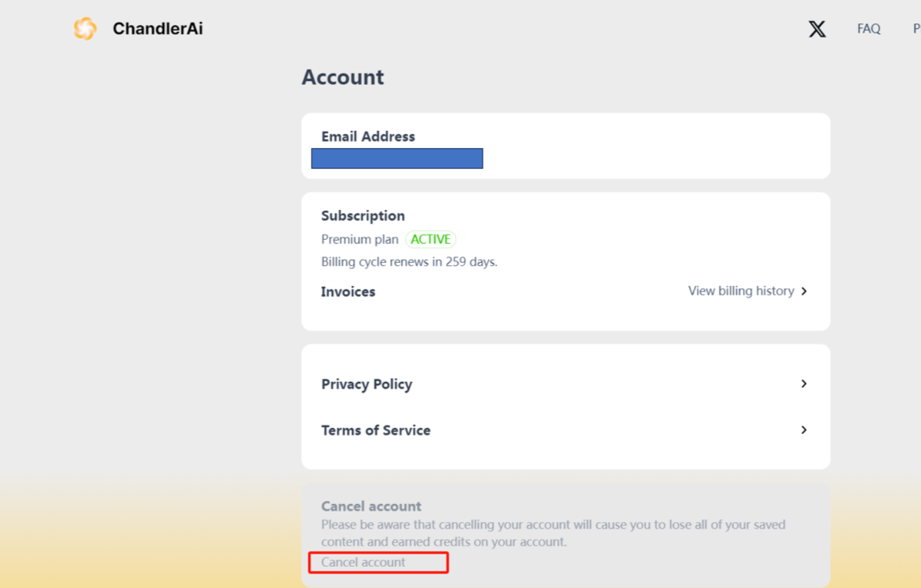Open the X (Twitter) social icon

coord(817,28)
